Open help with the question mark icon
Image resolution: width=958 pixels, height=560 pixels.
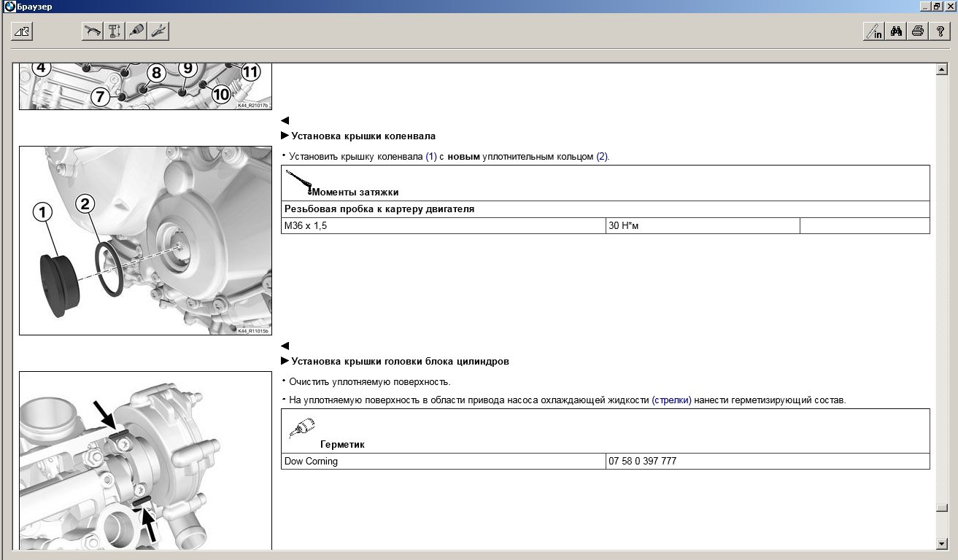tap(938, 31)
